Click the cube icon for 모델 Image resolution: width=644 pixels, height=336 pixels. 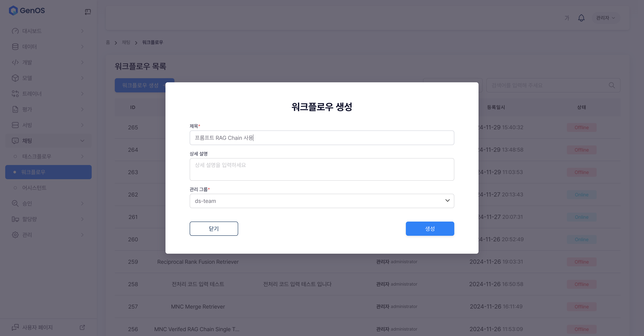point(15,78)
